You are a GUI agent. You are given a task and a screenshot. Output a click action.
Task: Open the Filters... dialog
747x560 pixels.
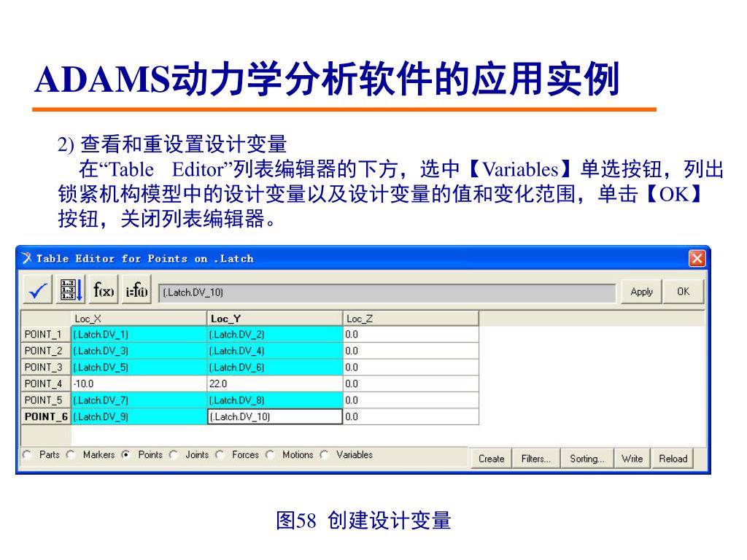coord(536,459)
